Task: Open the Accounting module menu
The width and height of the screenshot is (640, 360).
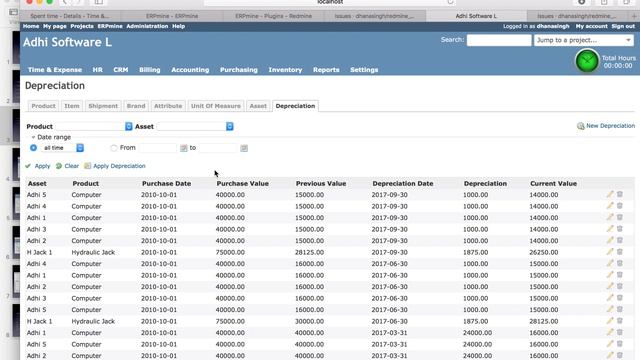Action: [x=190, y=70]
